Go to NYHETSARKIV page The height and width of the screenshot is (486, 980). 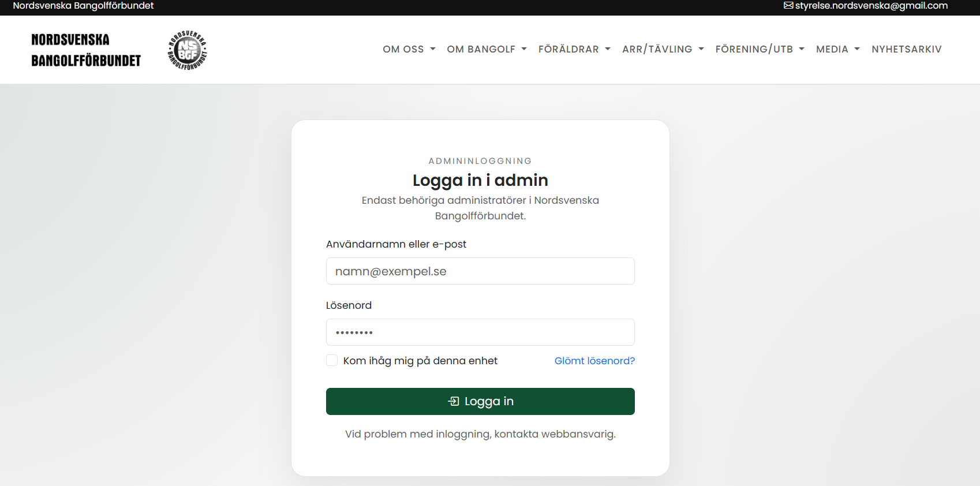[907, 49]
